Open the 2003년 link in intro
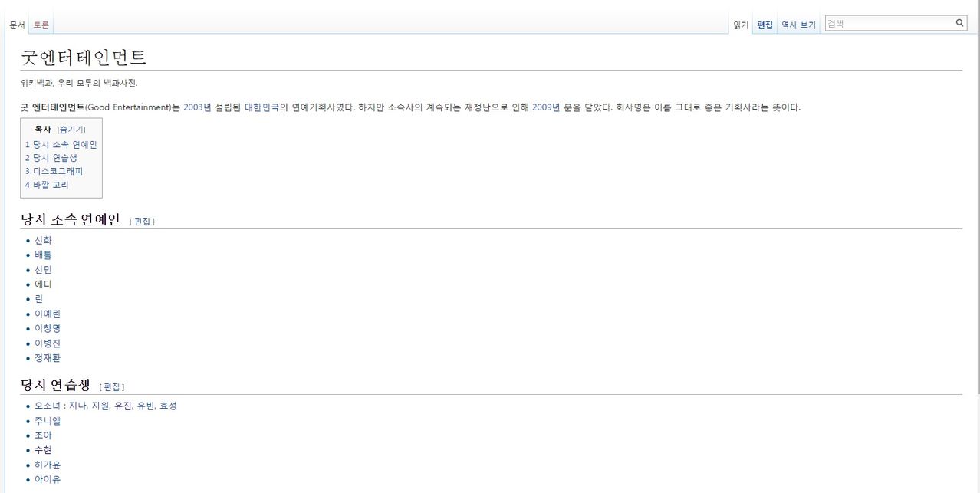 tap(196, 107)
